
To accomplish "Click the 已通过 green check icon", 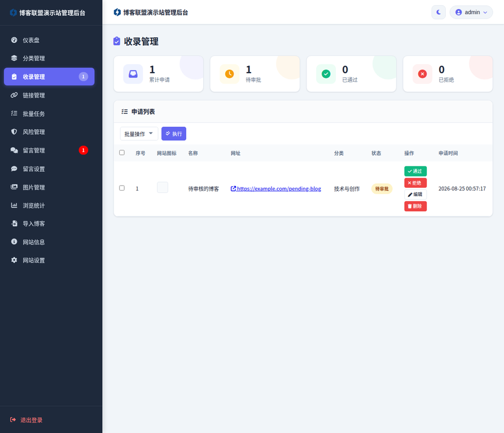I will click(x=326, y=74).
